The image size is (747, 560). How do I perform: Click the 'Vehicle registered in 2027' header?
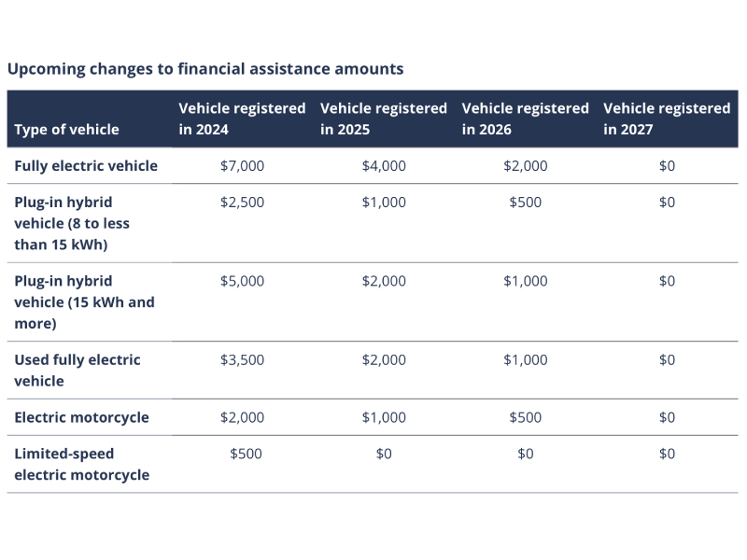pyautogui.click(x=667, y=119)
